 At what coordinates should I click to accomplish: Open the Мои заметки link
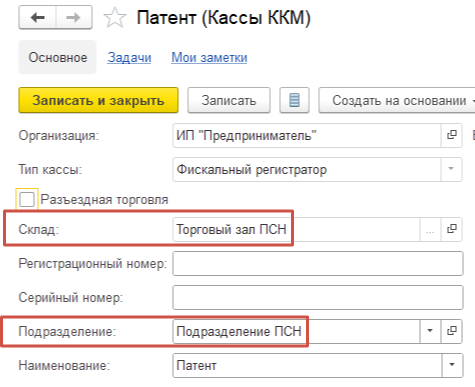pos(209,58)
